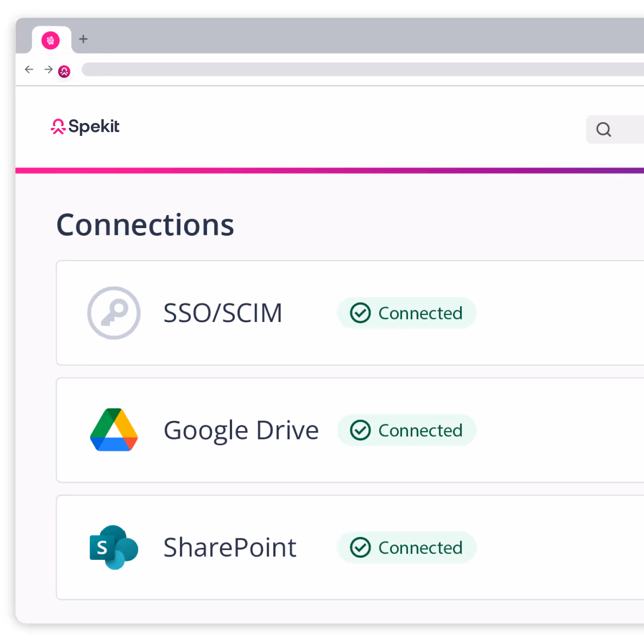Click the Connections page heading
Viewport: 644px width, 644px height.
pyautogui.click(x=145, y=225)
